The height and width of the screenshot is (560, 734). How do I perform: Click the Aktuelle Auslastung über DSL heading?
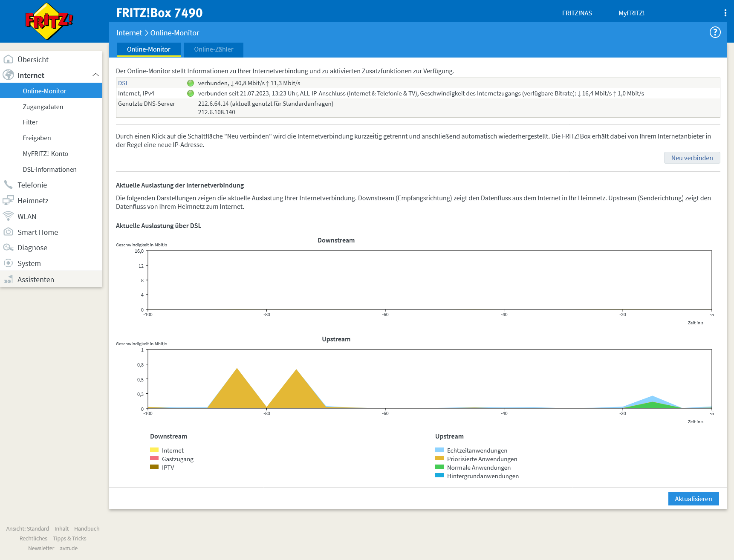pyautogui.click(x=159, y=226)
